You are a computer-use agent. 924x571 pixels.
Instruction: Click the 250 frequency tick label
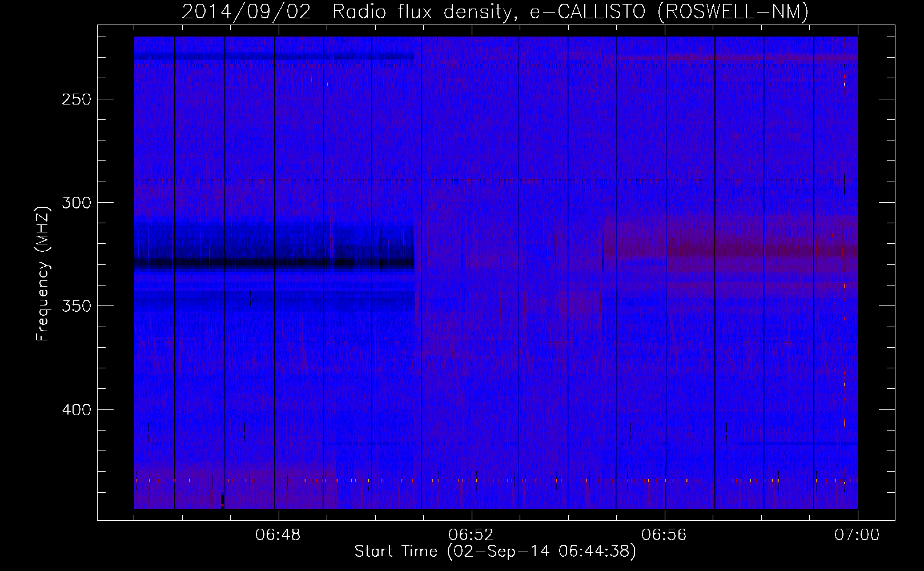click(x=77, y=99)
